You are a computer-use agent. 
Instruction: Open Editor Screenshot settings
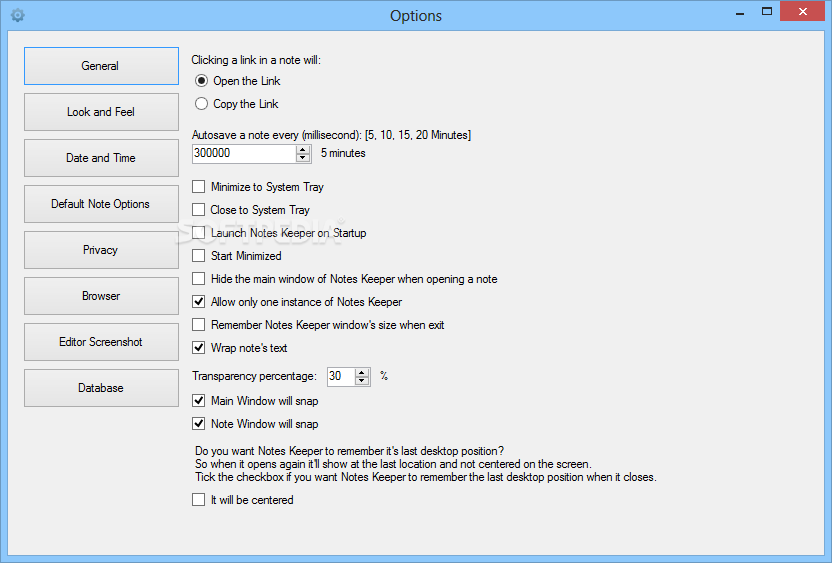[101, 342]
